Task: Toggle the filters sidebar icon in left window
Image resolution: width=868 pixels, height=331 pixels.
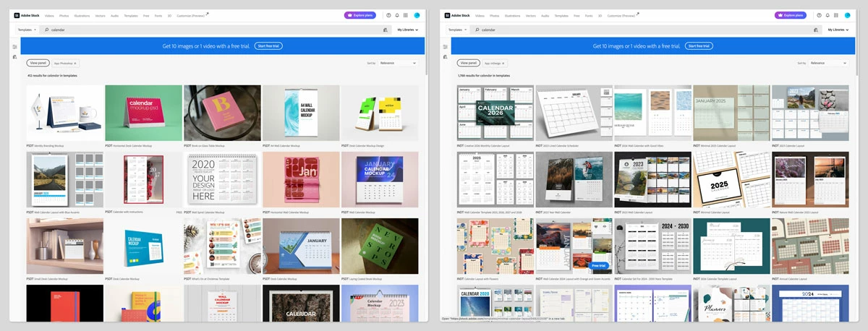Action: coord(14,47)
